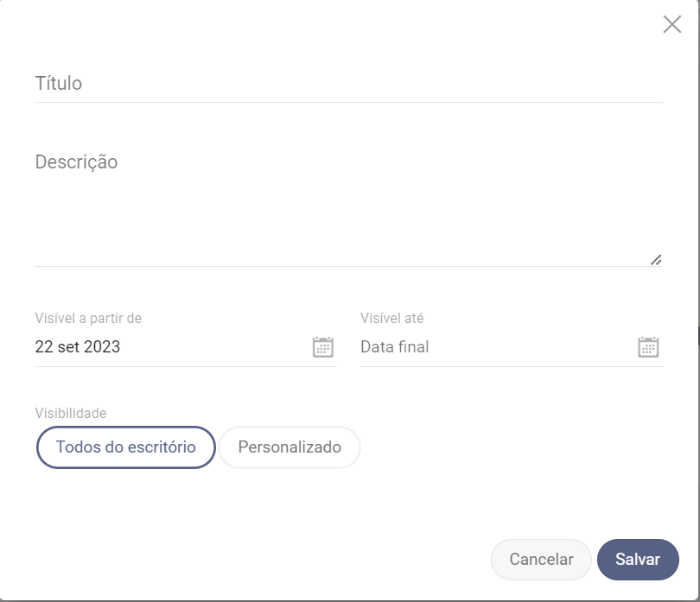This screenshot has width=700, height=602.
Task: Click into the Título field
Action: click(348, 84)
